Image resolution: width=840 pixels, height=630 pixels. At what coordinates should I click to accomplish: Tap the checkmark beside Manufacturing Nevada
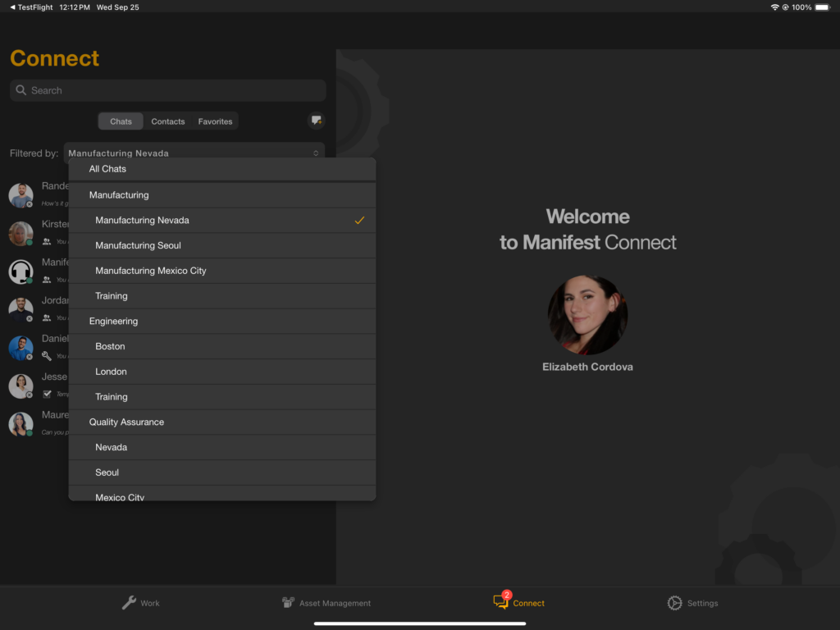point(359,220)
